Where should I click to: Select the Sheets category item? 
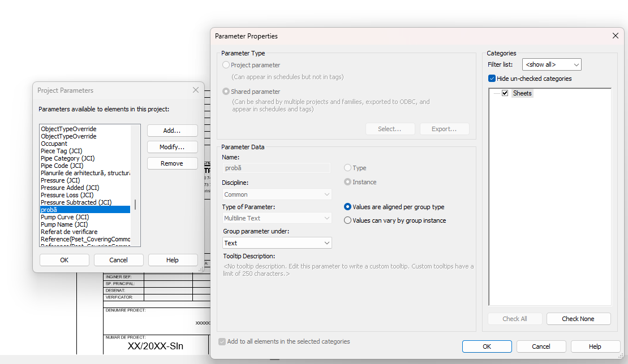coord(522,93)
